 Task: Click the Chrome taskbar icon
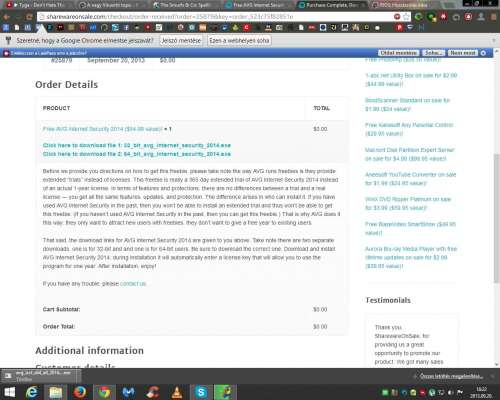104,392
